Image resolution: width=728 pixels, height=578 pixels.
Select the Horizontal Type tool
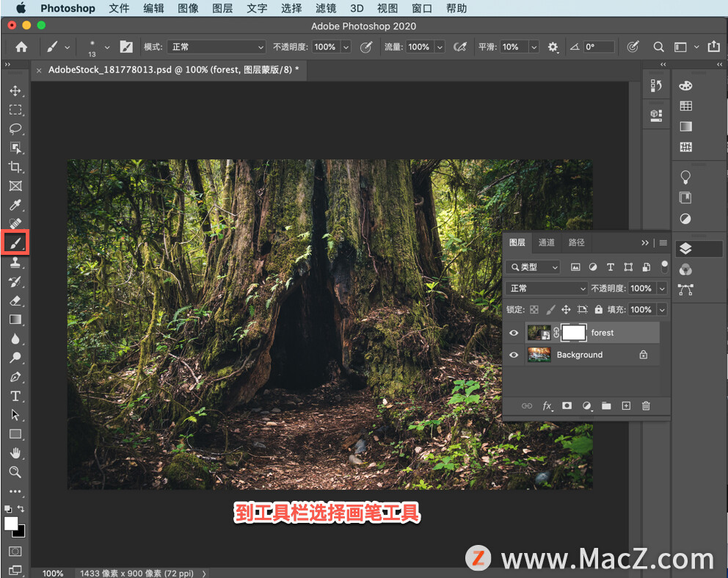[15, 396]
